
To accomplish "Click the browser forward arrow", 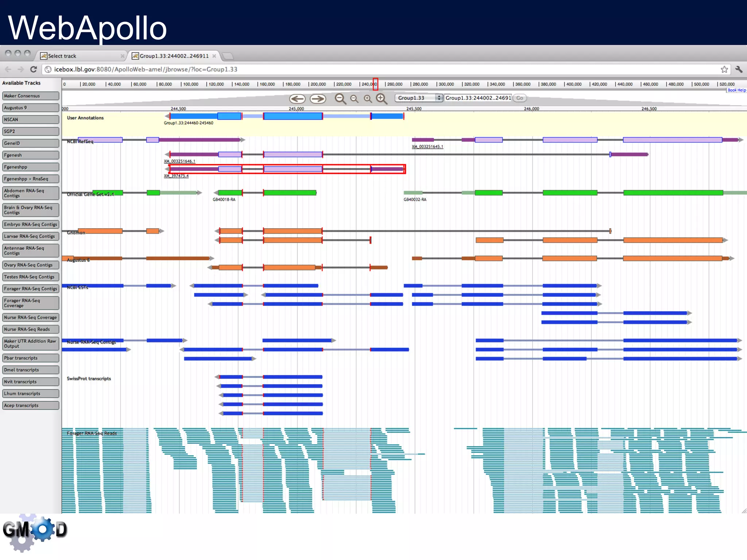I will [20, 69].
